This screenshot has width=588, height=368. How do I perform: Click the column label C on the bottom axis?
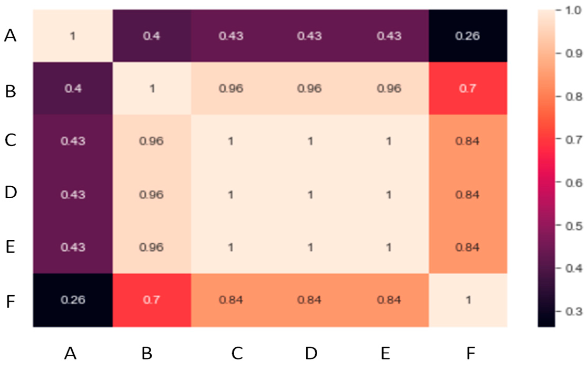(237, 353)
